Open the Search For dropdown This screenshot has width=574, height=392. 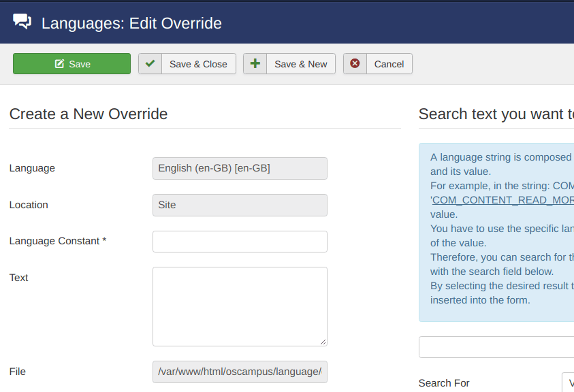pos(568,382)
